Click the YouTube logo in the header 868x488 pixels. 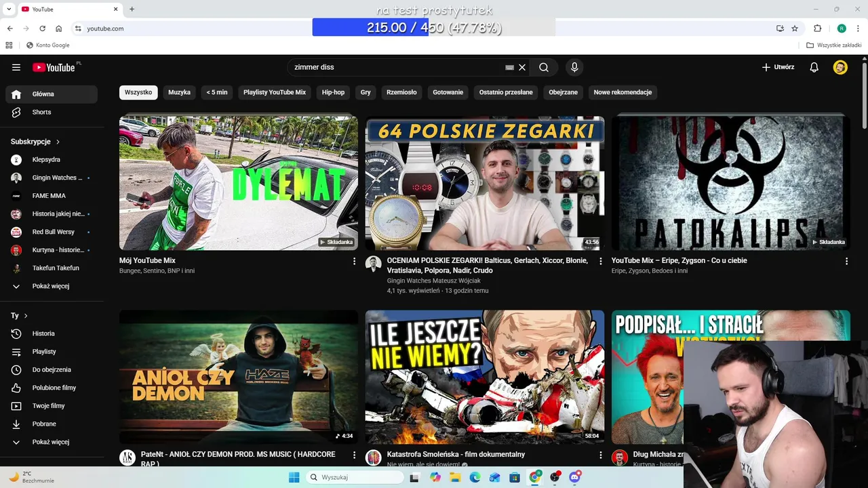[54, 67]
